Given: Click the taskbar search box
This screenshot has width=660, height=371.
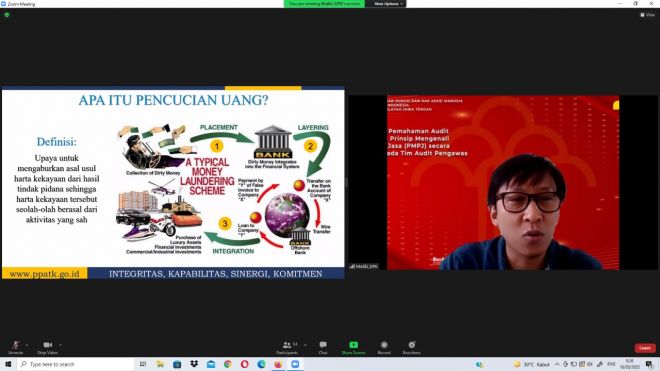Looking at the screenshot, I should click(x=76, y=364).
